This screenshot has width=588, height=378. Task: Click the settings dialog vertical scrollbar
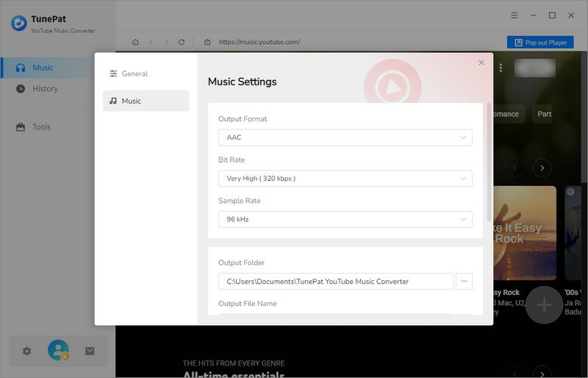[x=489, y=163]
